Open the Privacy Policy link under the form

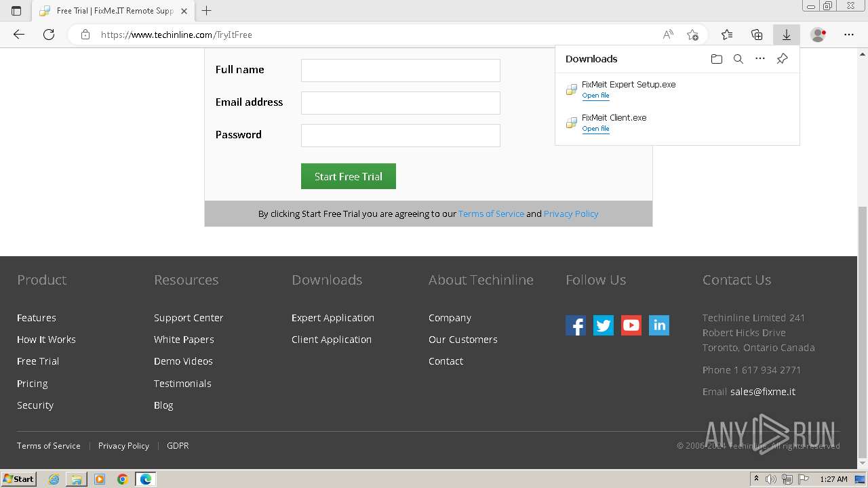pyautogui.click(x=571, y=213)
